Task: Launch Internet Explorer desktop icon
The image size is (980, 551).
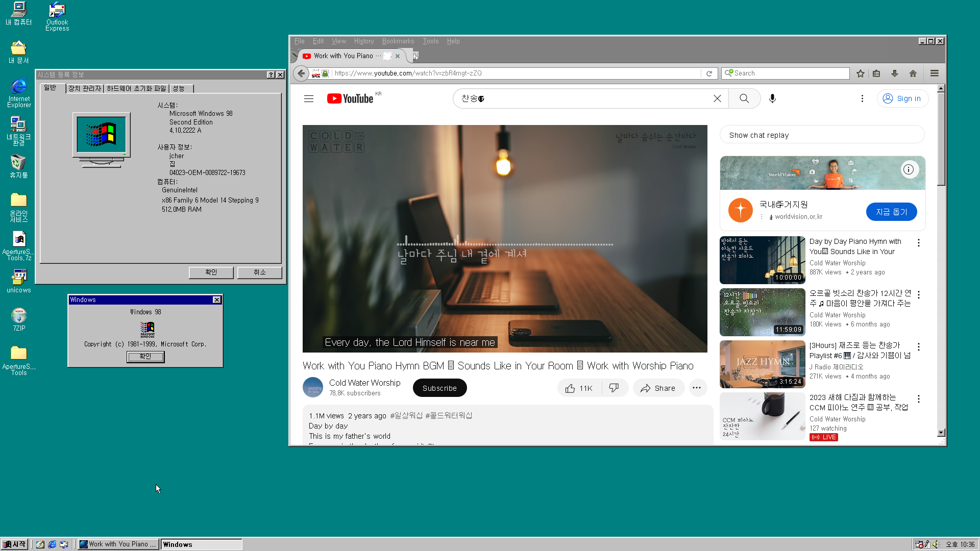Action: coord(19,93)
